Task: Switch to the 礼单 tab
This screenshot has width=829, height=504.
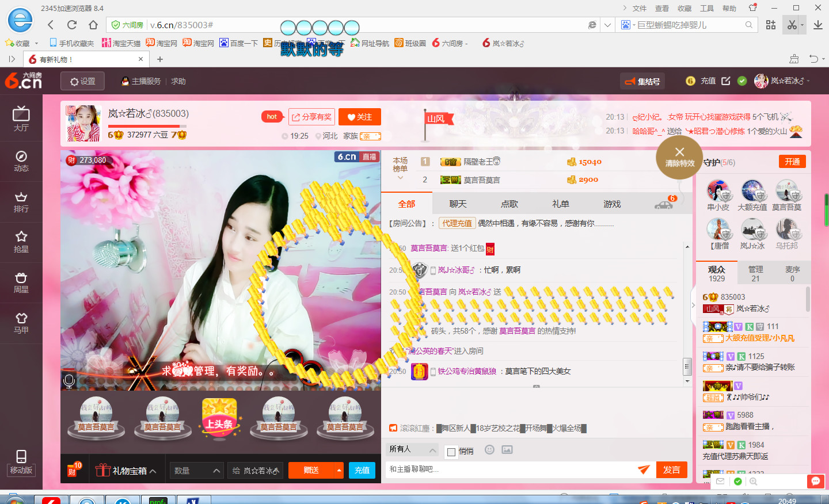Action: [x=561, y=204]
